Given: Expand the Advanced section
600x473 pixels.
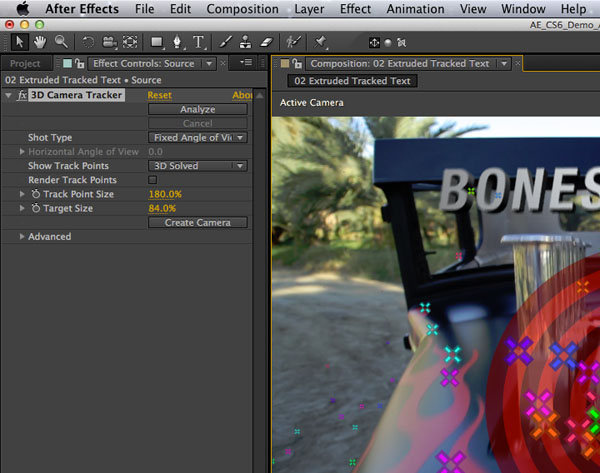Looking at the screenshot, I should pyautogui.click(x=22, y=236).
